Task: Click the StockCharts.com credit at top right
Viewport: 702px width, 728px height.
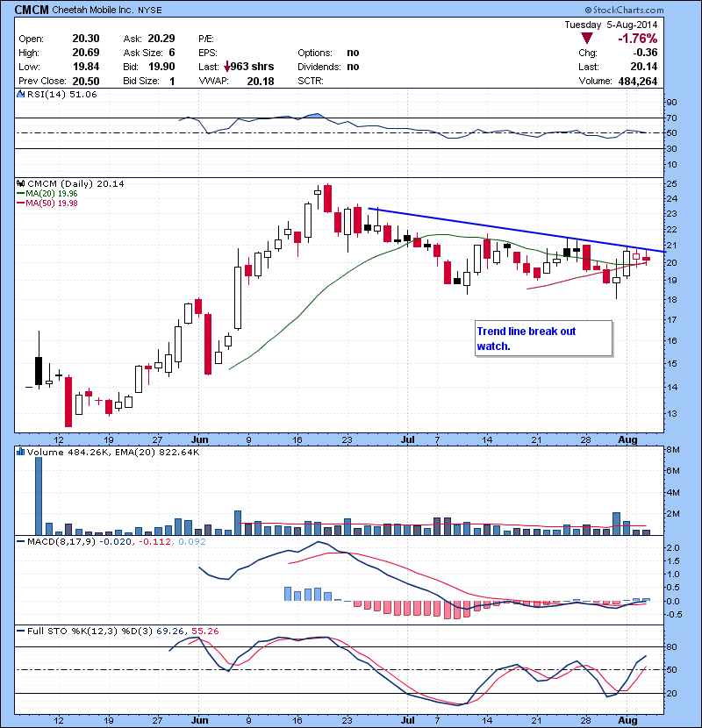Action: coord(624,10)
